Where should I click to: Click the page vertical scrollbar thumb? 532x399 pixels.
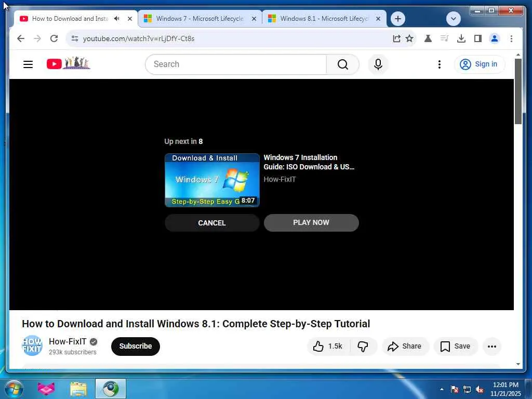point(518,91)
